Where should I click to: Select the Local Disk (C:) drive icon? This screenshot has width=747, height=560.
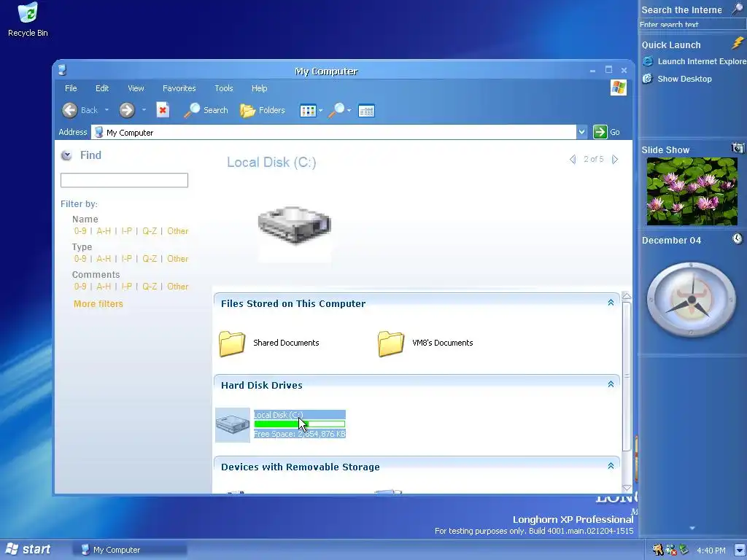(x=233, y=425)
